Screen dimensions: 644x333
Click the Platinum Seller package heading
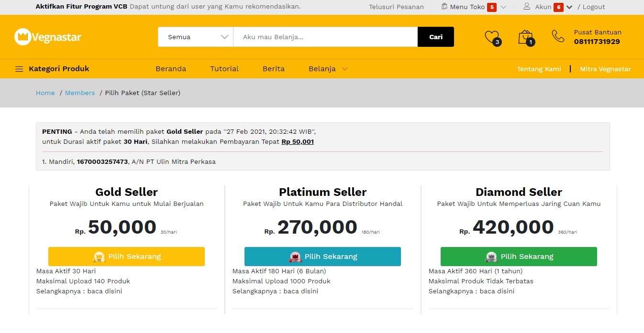point(322,192)
